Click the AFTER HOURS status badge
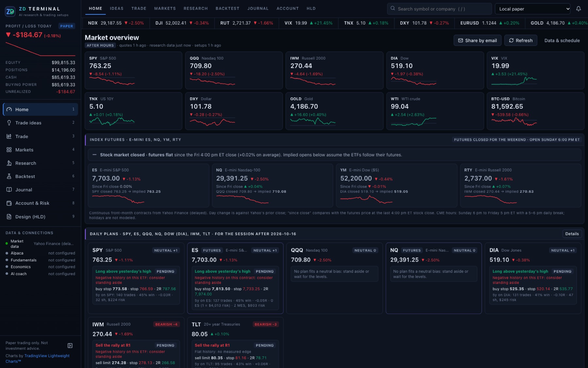The height and width of the screenshot is (368, 588). 100,45
